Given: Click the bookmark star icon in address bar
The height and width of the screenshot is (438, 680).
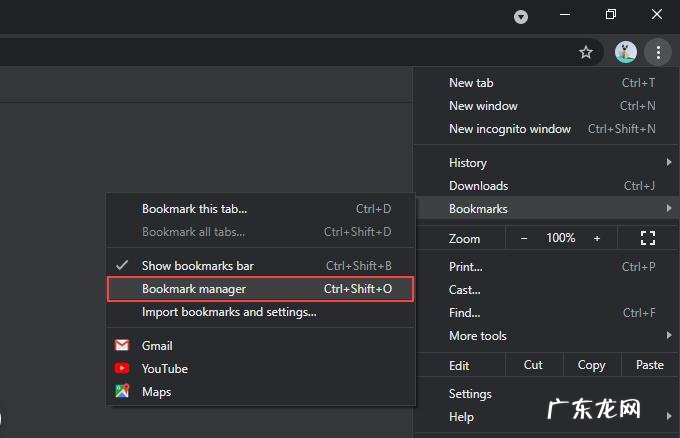Looking at the screenshot, I should pos(586,52).
